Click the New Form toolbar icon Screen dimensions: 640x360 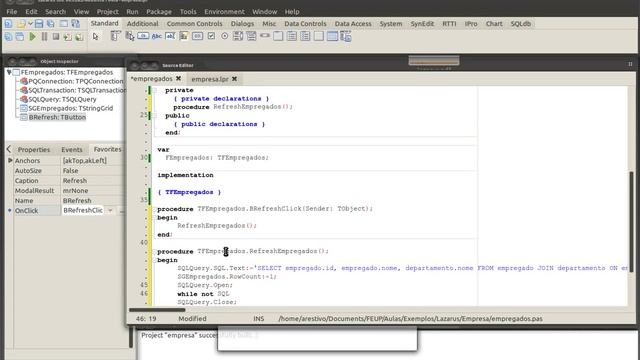pyautogui.click(x=64, y=24)
